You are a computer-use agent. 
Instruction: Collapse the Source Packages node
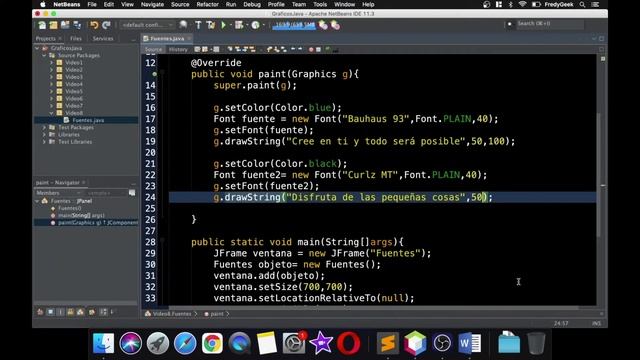point(44,55)
